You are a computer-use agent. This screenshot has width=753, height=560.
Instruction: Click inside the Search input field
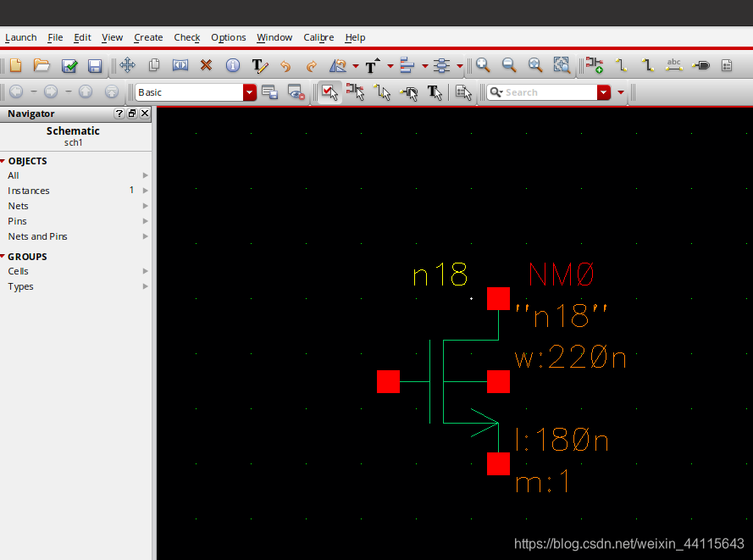tap(542, 92)
